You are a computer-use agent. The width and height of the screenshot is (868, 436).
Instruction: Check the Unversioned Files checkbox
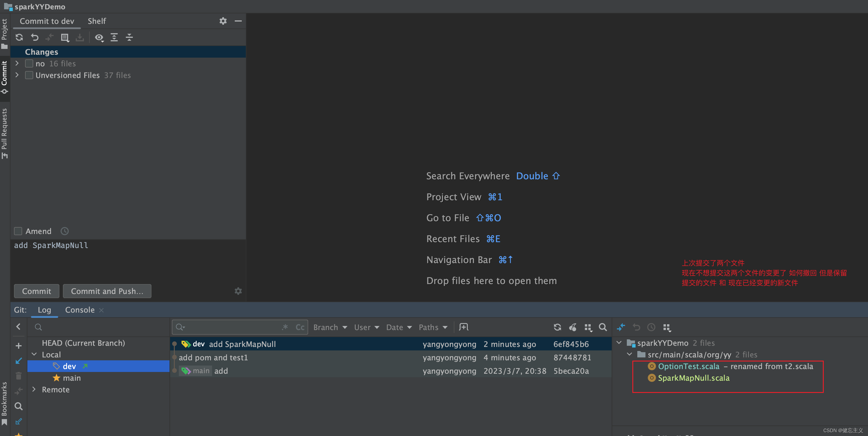tap(29, 75)
